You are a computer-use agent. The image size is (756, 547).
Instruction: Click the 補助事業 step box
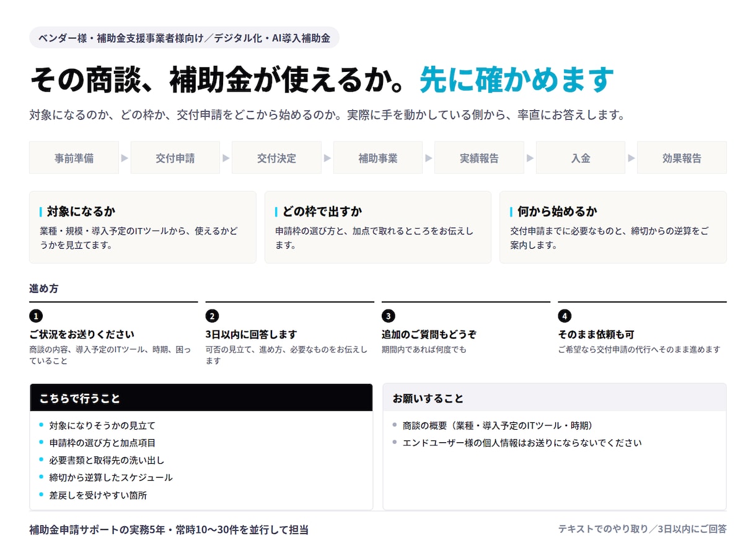tap(378, 158)
